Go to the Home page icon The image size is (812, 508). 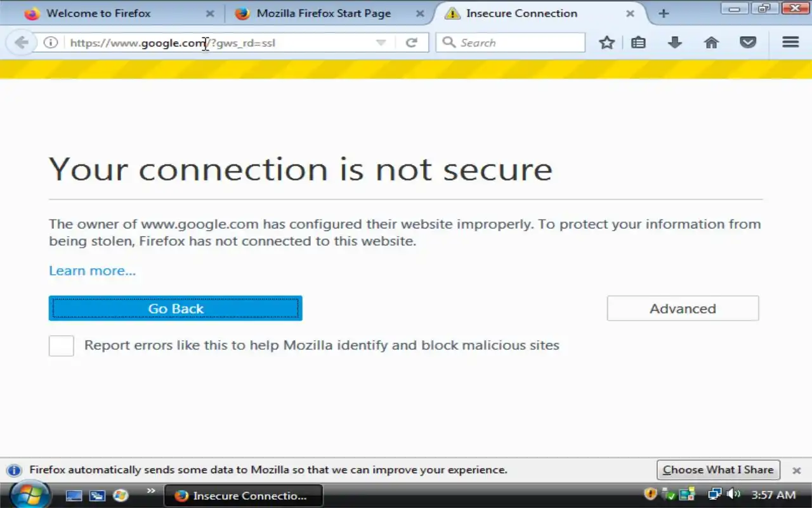711,43
